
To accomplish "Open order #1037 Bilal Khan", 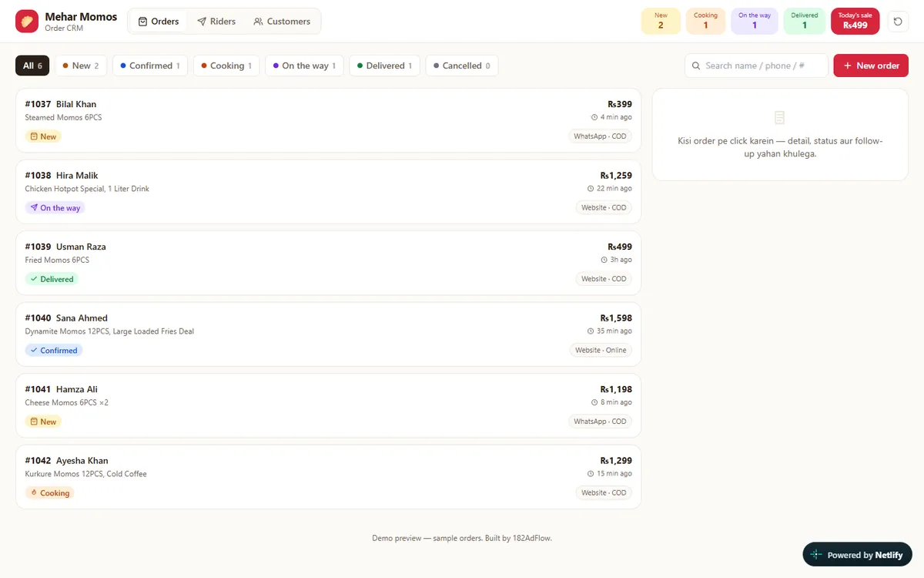I will [x=328, y=120].
